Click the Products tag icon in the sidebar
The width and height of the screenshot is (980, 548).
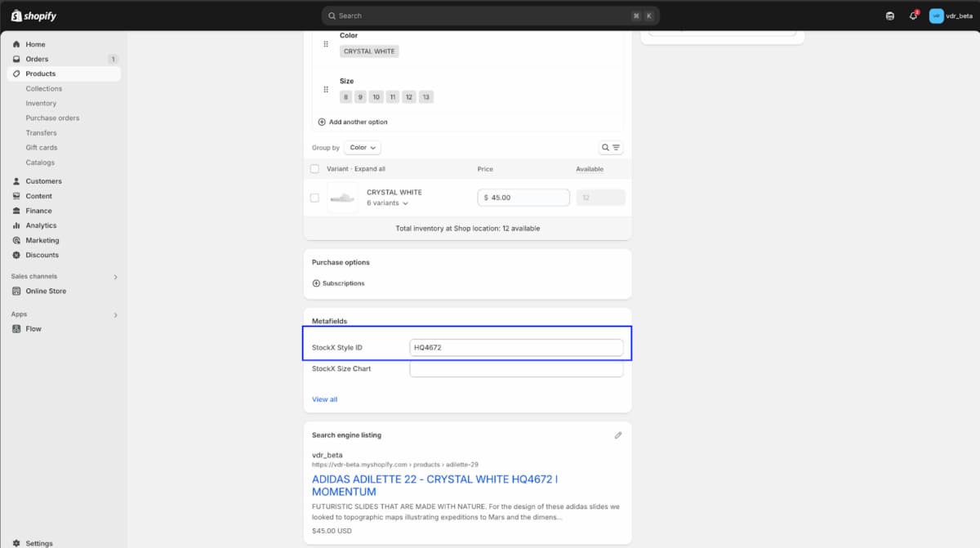click(16, 74)
